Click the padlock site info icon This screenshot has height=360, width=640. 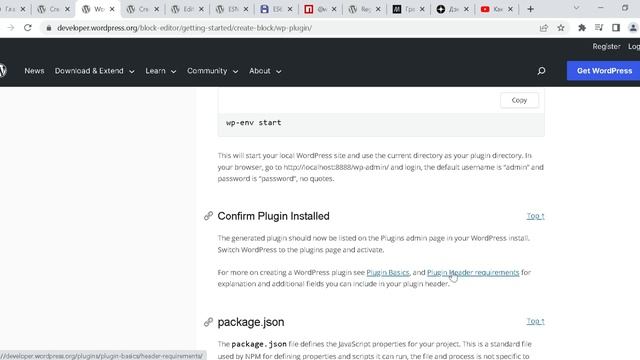pyautogui.click(x=49, y=28)
